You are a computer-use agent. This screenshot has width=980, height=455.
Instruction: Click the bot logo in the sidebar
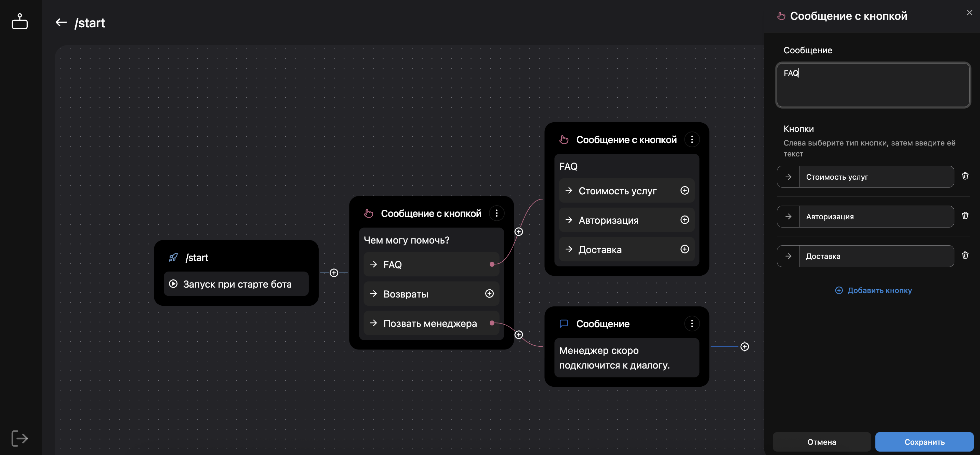[x=19, y=21]
